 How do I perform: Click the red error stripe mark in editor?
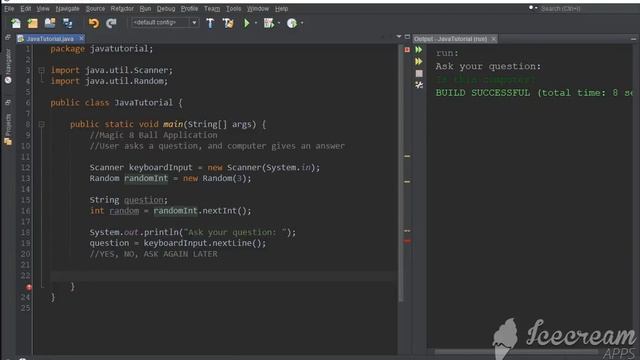point(407,242)
